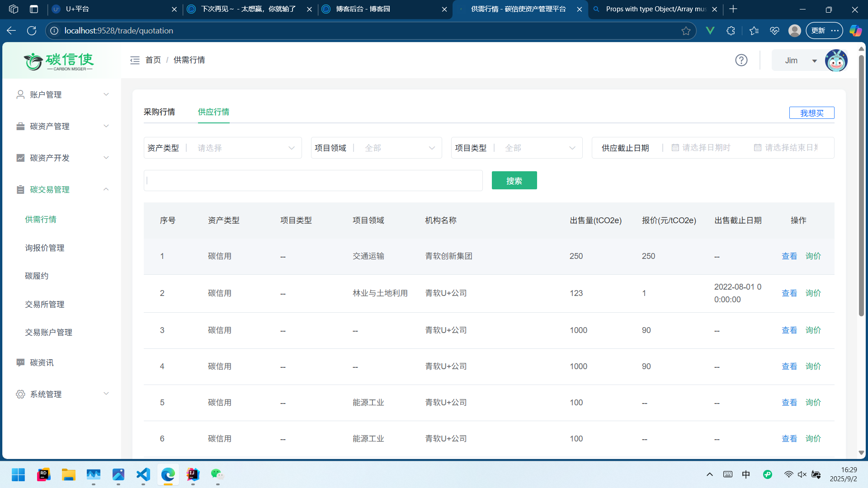Viewport: 868px width, 488px height.
Task: Open the browser extensions puzzle icon
Action: pyautogui.click(x=731, y=31)
